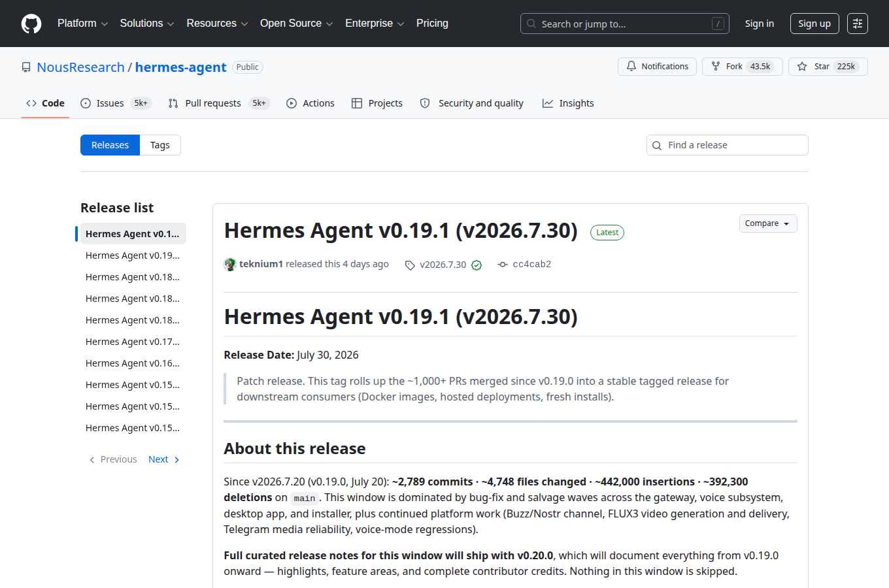The height and width of the screenshot is (588, 889).
Task: Click the tag icon beside v2026.7.30
Action: coord(410,265)
